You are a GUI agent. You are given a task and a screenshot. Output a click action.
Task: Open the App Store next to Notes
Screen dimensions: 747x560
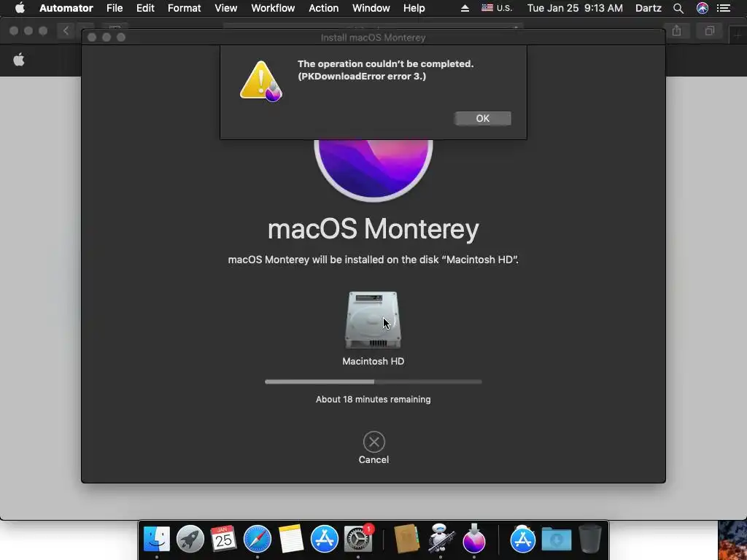(325, 539)
